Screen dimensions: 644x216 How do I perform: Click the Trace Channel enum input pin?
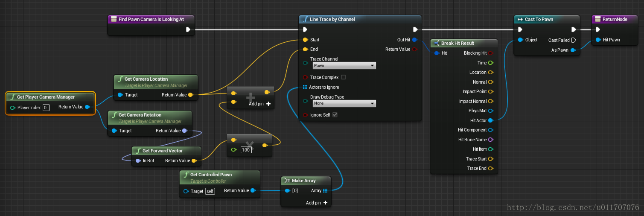pos(305,63)
